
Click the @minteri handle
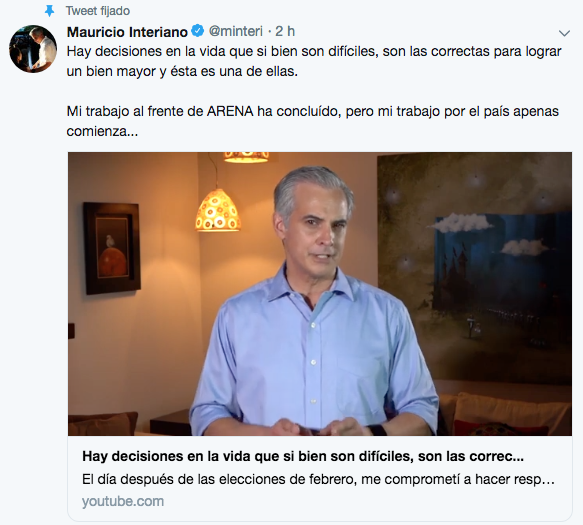coord(236,31)
